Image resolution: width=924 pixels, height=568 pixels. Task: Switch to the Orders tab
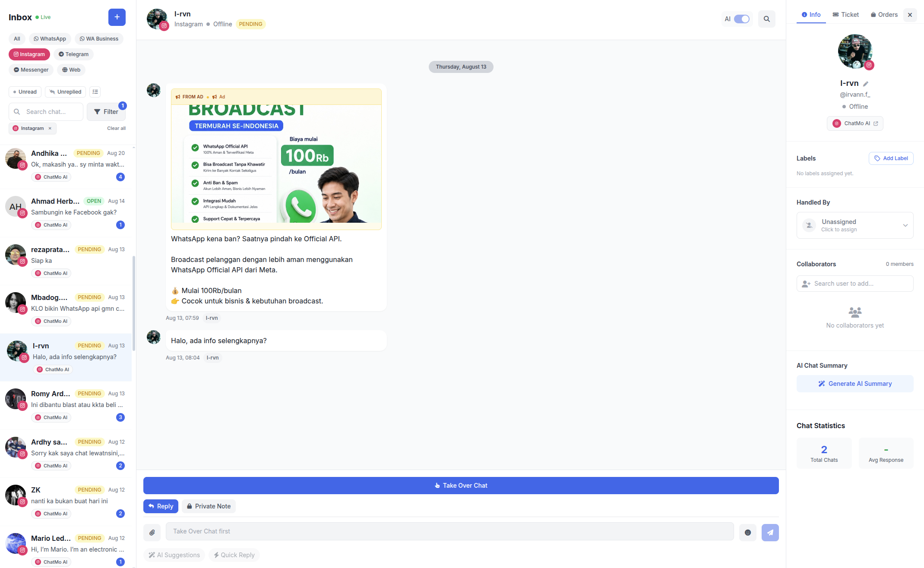pos(884,15)
